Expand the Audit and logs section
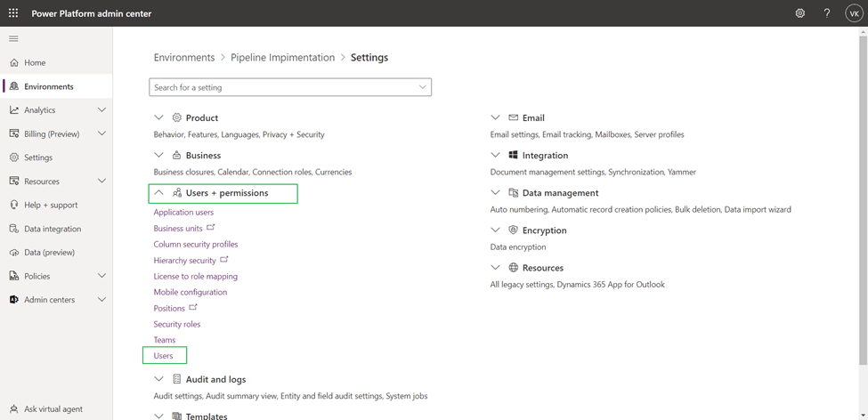This screenshot has width=868, height=420. pyautogui.click(x=158, y=380)
